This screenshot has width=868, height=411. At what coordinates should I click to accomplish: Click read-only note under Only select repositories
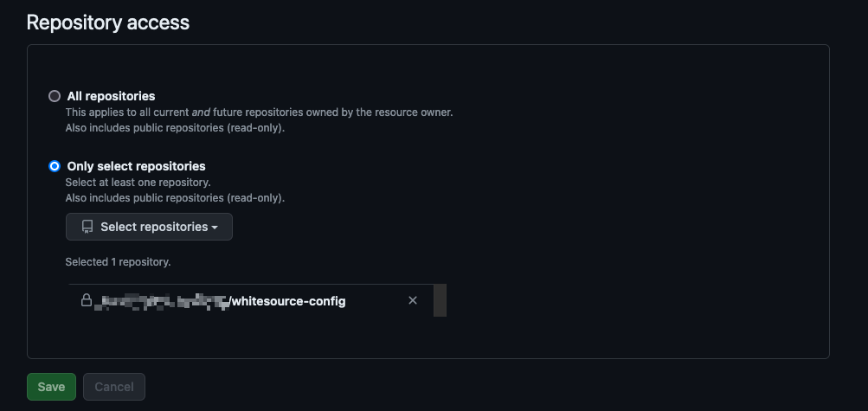tap(175, 198)
